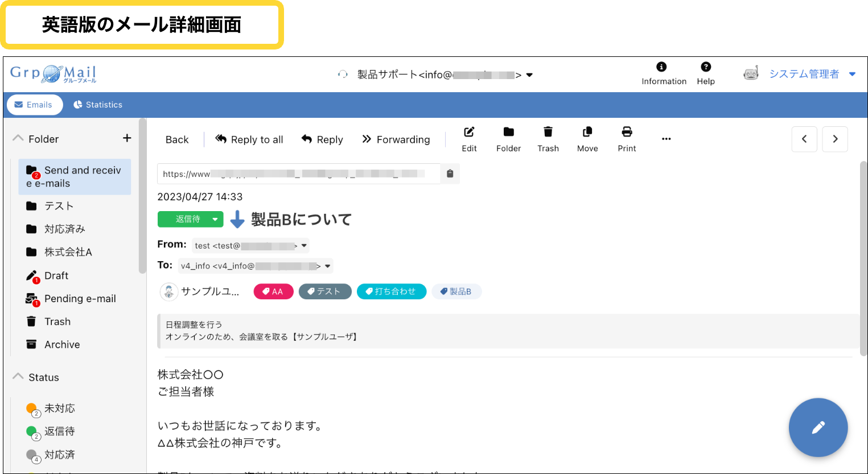Click the 2023/04/27 14:33 date
Viewport: 868px width, 474px height.
coord(200,197)
